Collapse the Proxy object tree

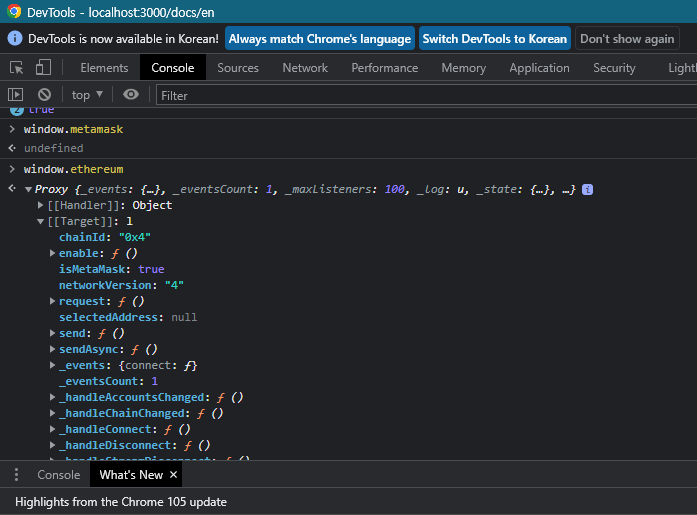tap(28, 190)
